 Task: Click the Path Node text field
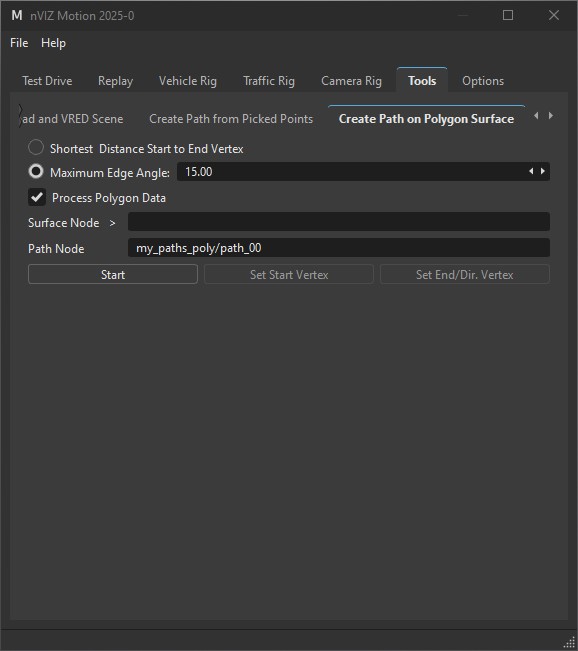click(339, 248)
